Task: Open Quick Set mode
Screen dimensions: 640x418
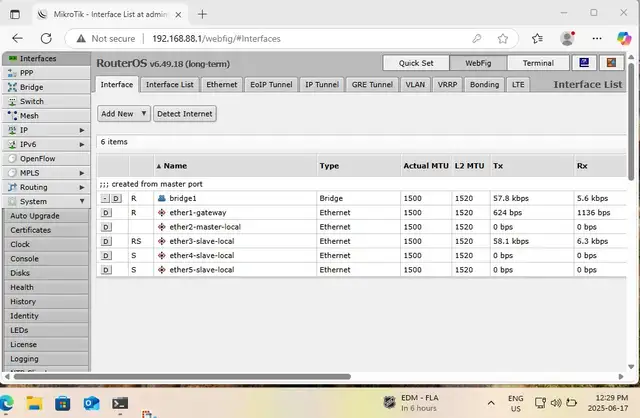Action: click(x=416, y=63)
